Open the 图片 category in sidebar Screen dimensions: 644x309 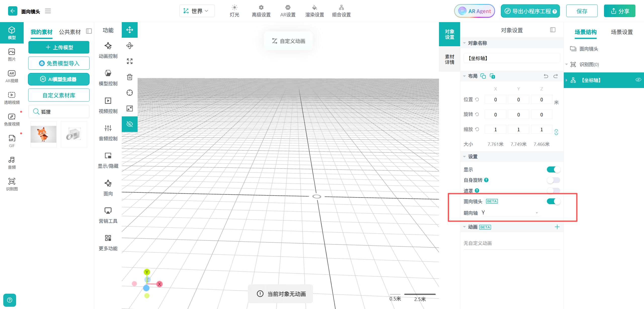(12, 55)
